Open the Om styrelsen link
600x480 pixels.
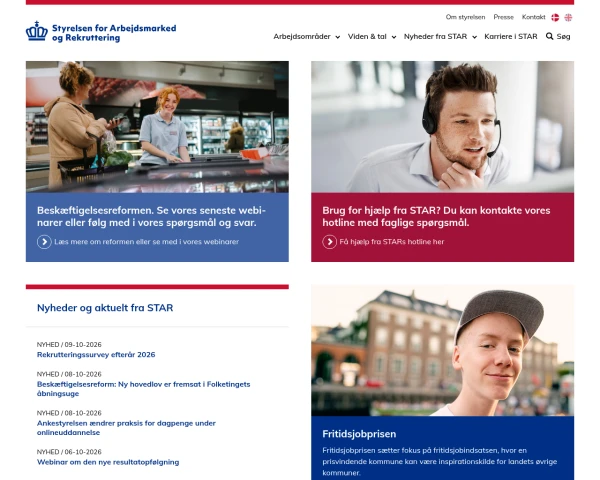[465, 17]
